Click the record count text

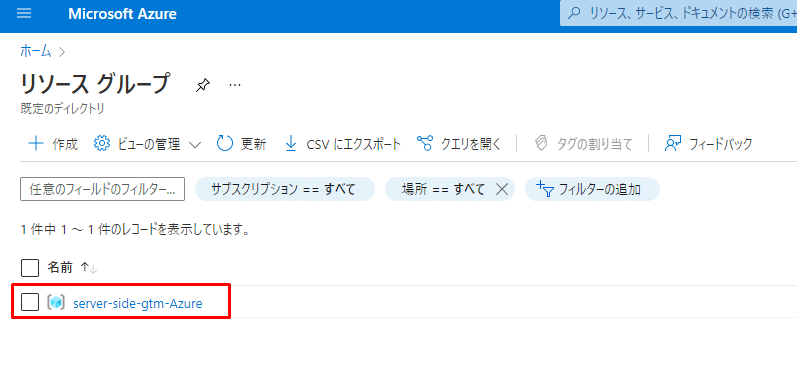pos(135,230)
